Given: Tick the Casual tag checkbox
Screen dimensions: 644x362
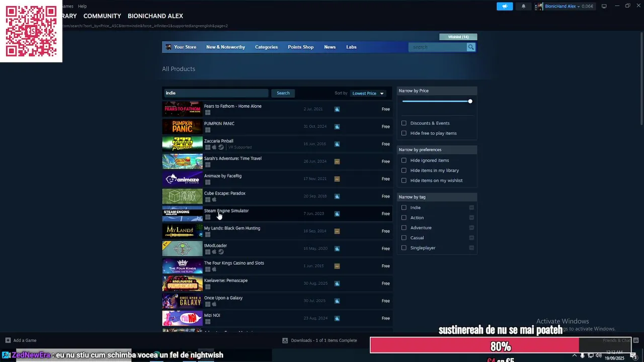Looking at the screenshot, I should 404,238.
